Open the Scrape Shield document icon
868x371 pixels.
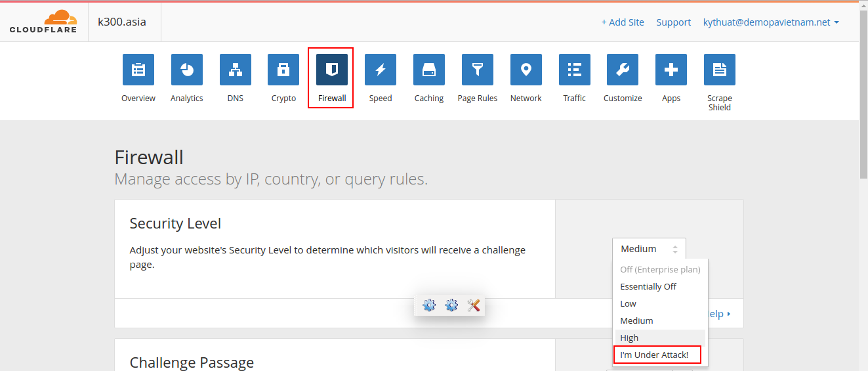(720, 70)
